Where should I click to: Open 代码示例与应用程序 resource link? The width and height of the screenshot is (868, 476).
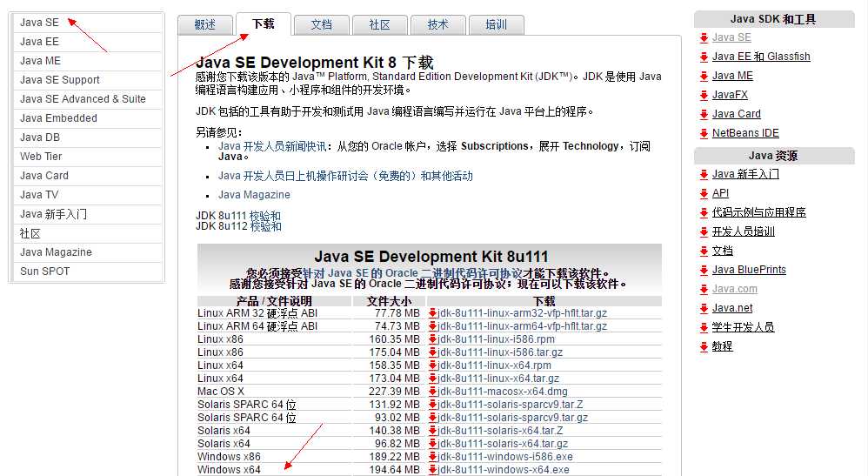759,213
